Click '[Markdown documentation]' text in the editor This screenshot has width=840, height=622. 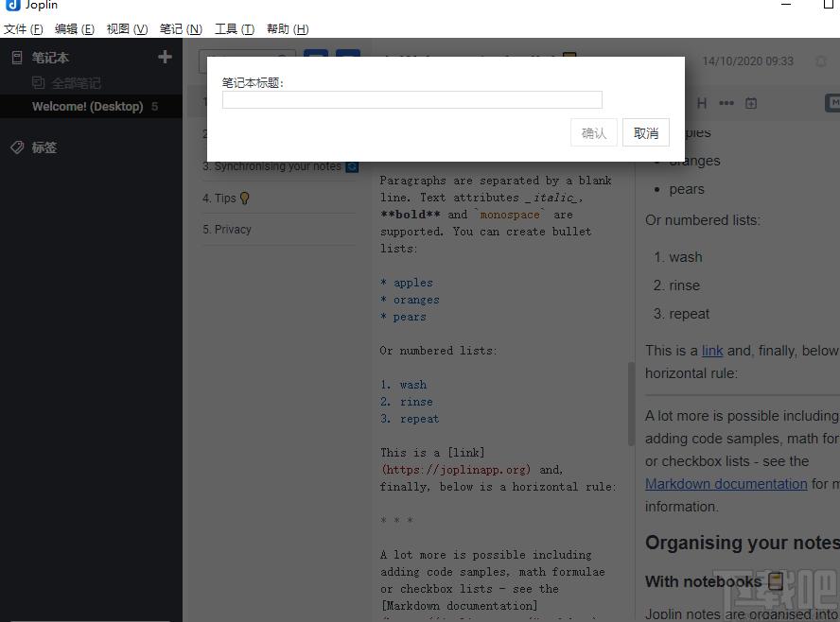click(x=459, y=606)
